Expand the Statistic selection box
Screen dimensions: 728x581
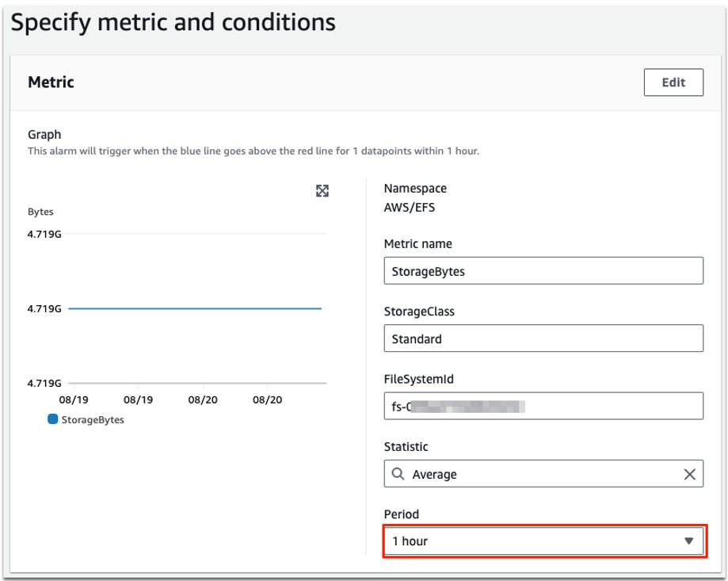coord(543,473)
